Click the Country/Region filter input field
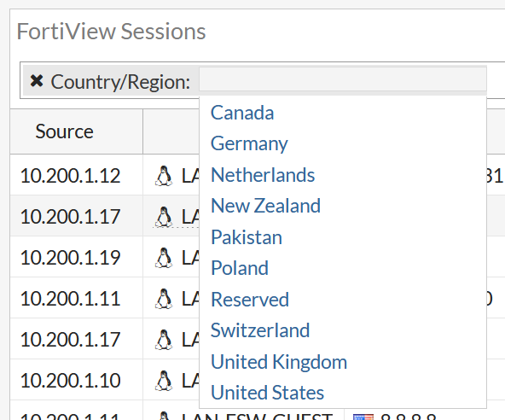The width and height of the screenshot is (505, 420). pos(343,79)
